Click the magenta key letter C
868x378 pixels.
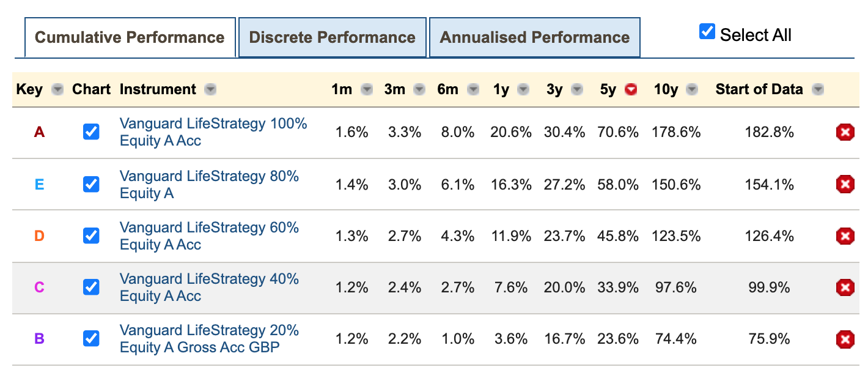pos(39,287)
